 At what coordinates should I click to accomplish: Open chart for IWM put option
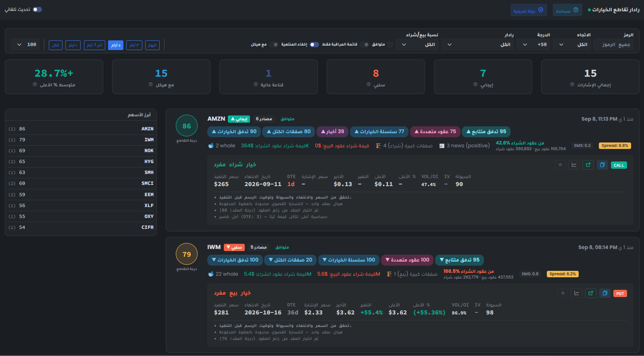pyautogui.click(x=577, y=293)
